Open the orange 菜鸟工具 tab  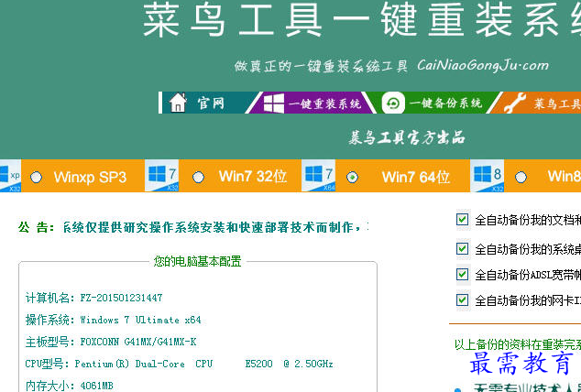coord(537,103)
